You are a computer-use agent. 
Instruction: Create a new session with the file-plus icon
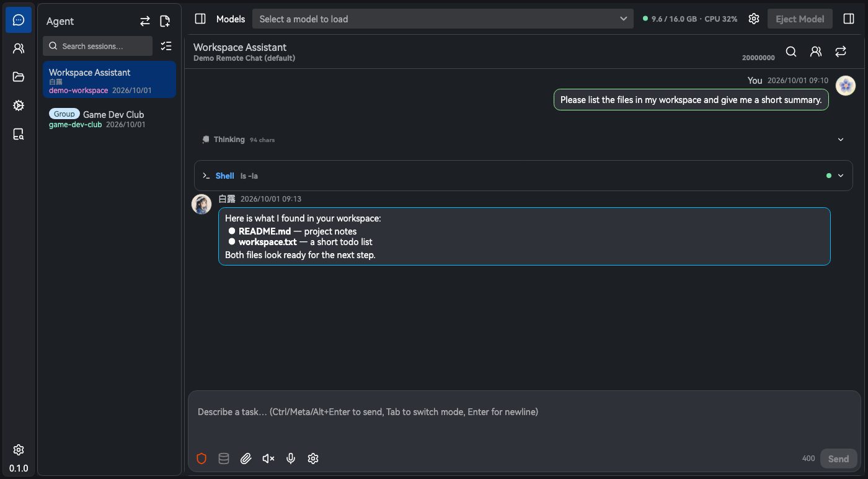pos(165,21)
